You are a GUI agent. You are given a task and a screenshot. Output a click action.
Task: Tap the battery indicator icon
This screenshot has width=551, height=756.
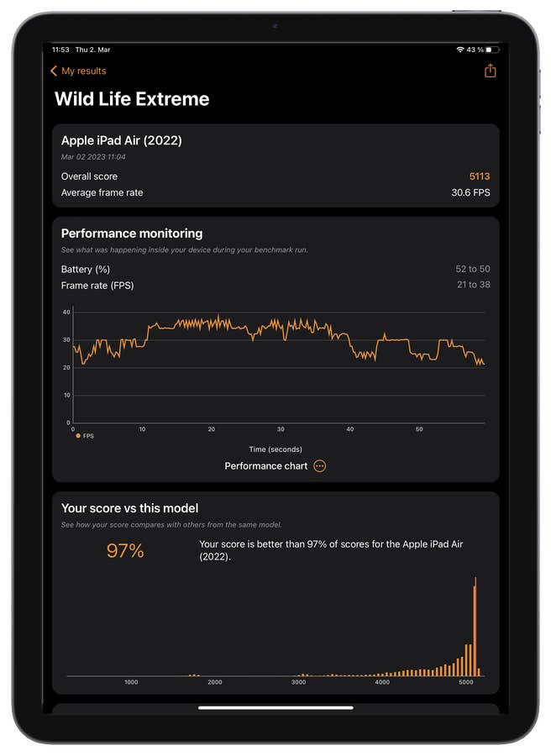pos(491,50)
